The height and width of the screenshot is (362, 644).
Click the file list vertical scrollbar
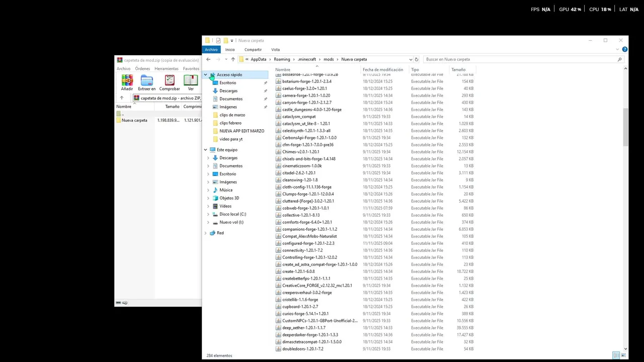pos(626,127)
